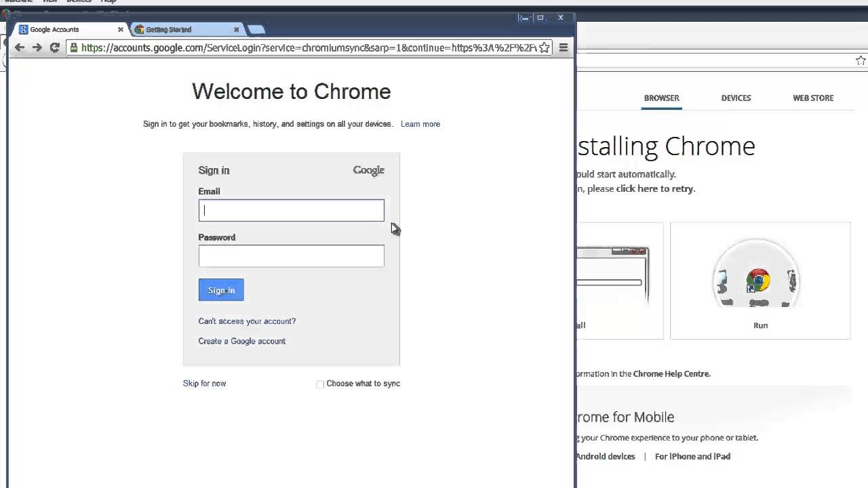Image resolution: width=868 pixels, height=488 pixels.
Task: Click Create a Google account link
Action: (242, 341)
